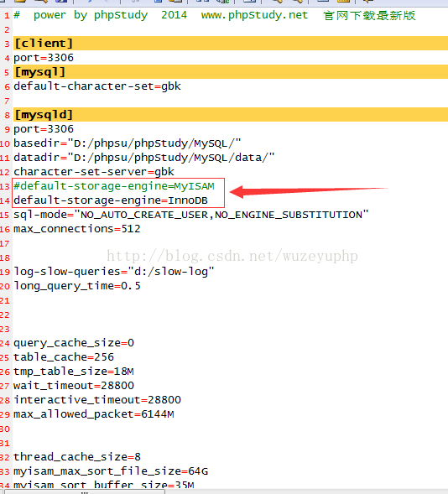Click line number 30 in the gutter
Screen dimensions: 448x494
click(x=5, y=429)
